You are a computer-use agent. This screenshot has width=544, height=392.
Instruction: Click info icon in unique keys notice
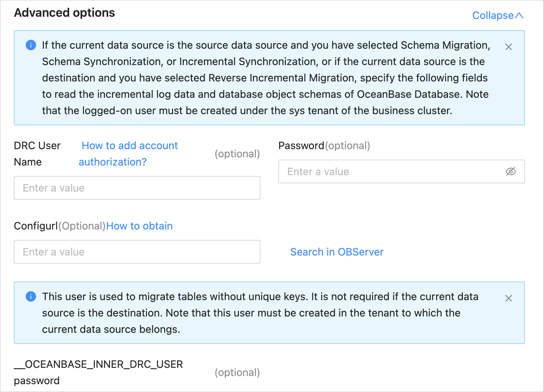31,296
